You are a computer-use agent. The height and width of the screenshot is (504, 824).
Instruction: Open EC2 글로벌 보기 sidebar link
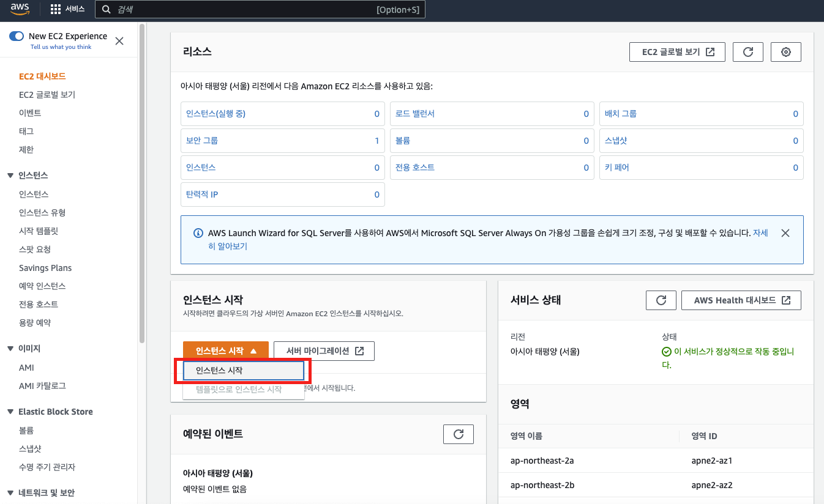point(47,95)
